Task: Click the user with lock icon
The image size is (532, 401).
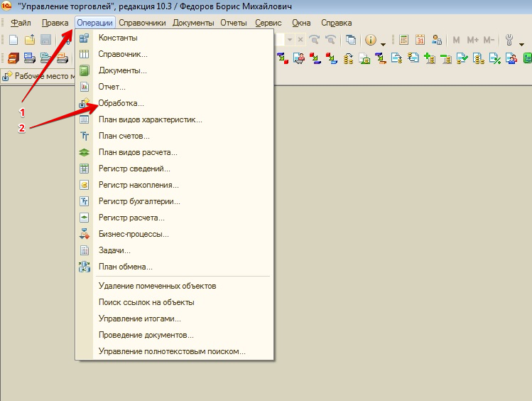Action: 436,40
